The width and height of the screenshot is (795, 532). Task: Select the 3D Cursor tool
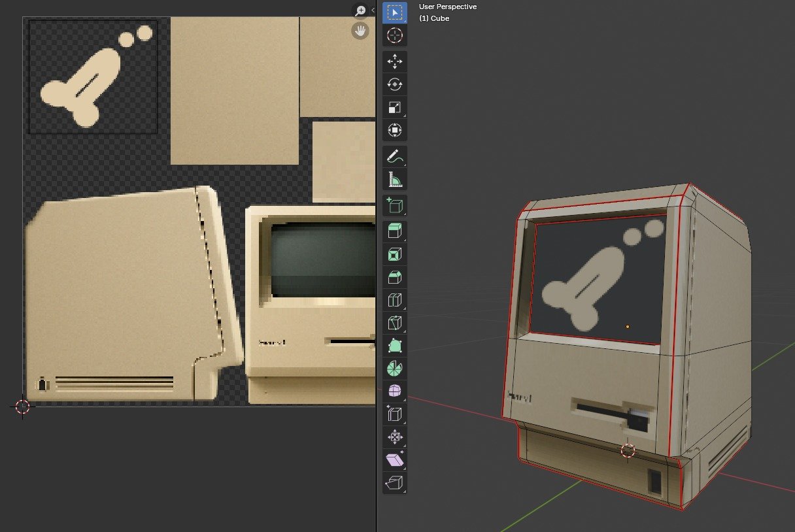coord(395,35)
